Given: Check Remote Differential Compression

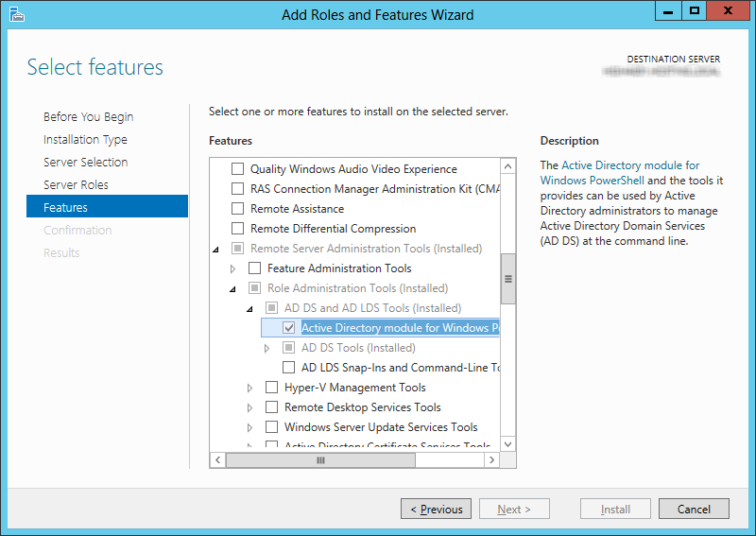Looking at the screenshot, I should tap(238, 228).
